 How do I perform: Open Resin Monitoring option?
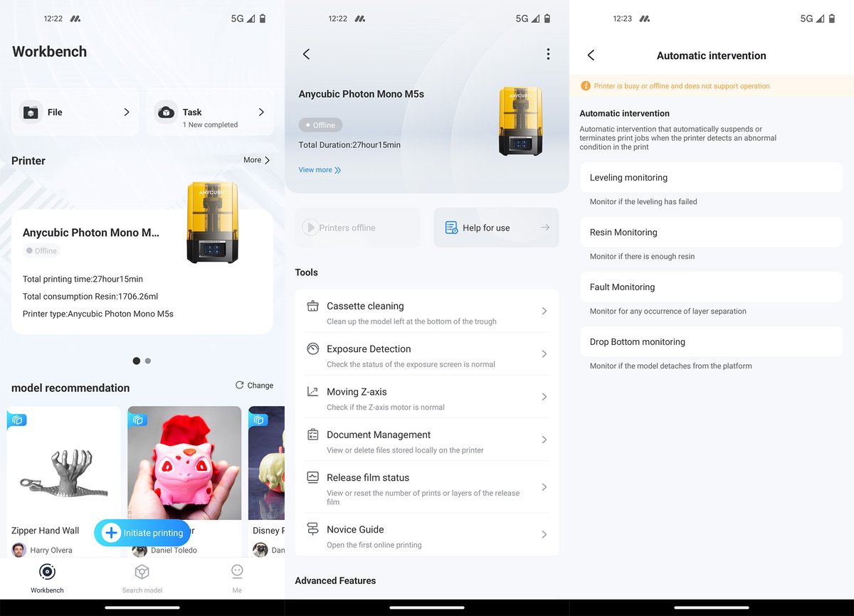coord(712,233)
